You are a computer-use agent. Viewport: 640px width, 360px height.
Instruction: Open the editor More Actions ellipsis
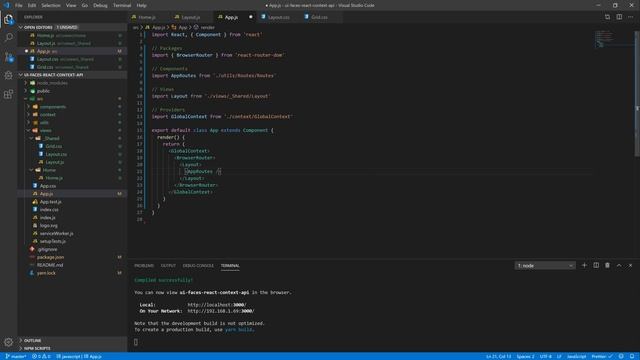(x=631, y=17)
